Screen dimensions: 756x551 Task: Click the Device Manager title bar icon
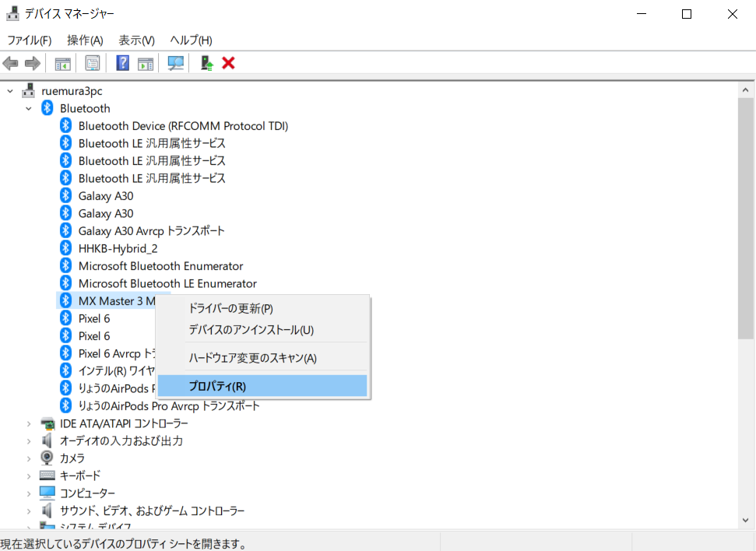(x=12, y=13)
